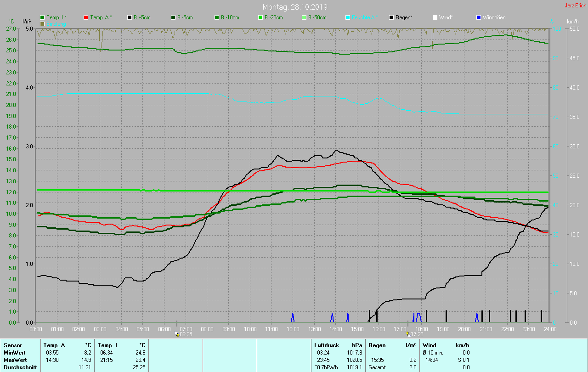
Task: Click the Luftdruck column header
Action: click(x=326, y=345)
